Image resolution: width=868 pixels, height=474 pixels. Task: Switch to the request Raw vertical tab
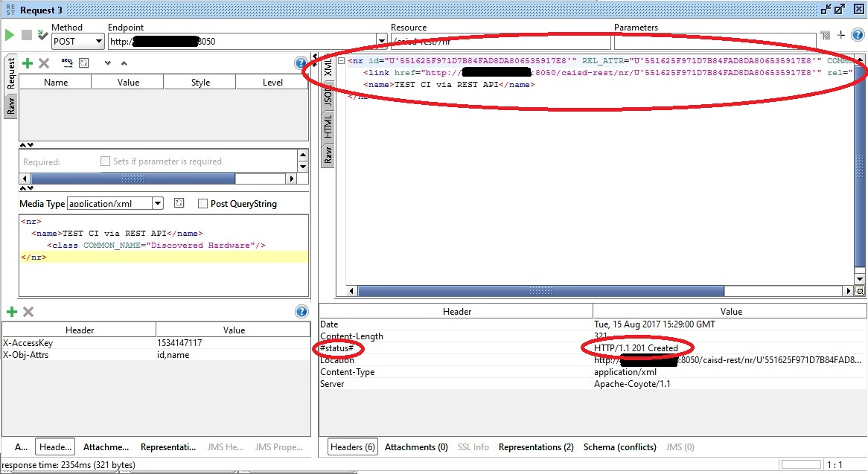click(x=10, y=106)
